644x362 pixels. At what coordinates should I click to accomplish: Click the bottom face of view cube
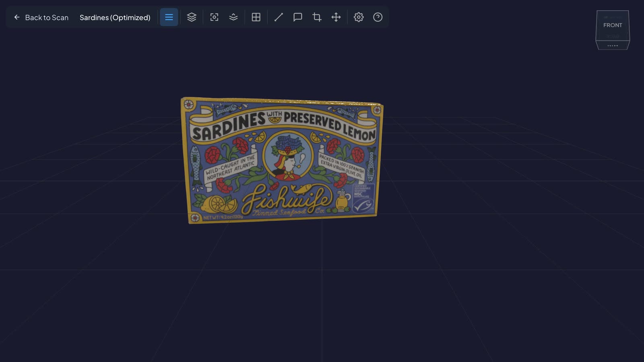coord(613,45)
